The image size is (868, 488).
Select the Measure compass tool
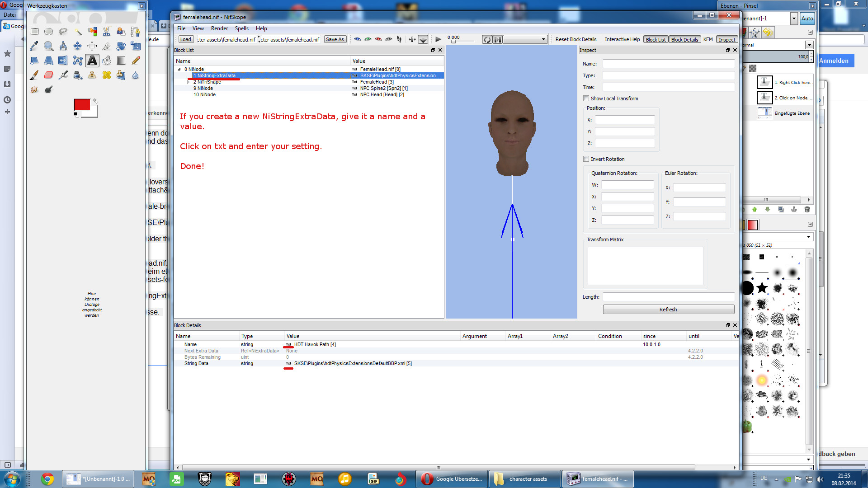click(63, 46)
